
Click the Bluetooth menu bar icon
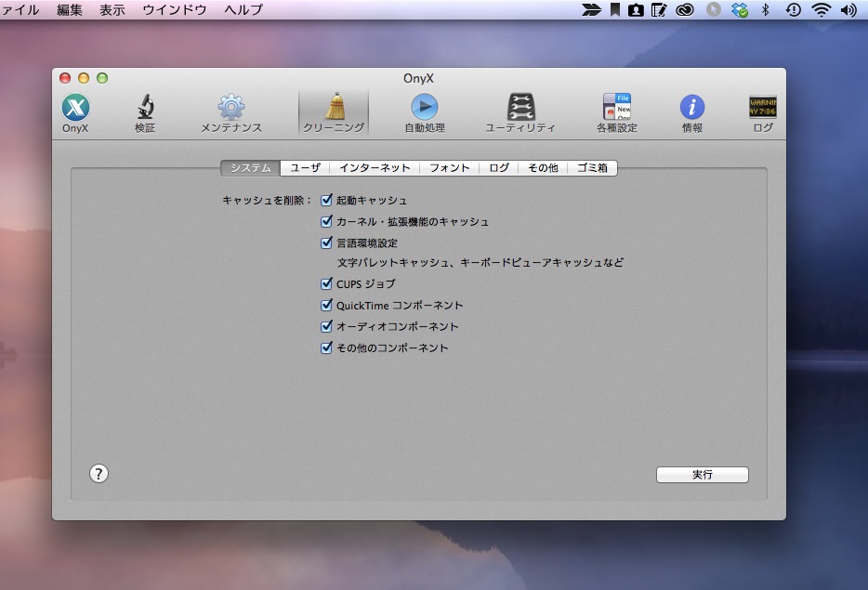(x=766, y=9)
